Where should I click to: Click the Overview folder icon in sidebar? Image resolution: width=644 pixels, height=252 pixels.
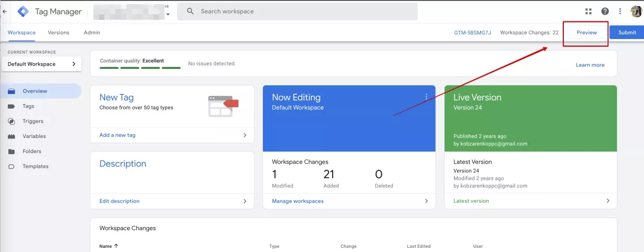click(11, 91)
